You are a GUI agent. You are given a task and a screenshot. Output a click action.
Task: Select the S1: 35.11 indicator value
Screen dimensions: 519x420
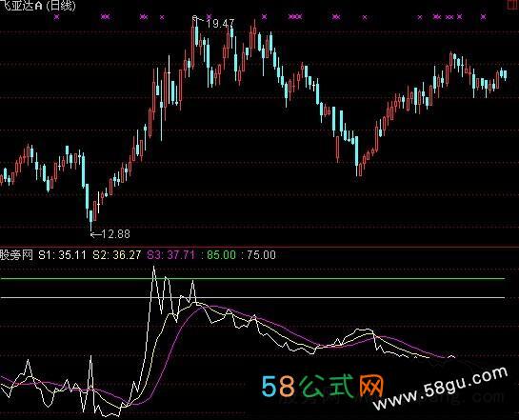tap(62, 255)
